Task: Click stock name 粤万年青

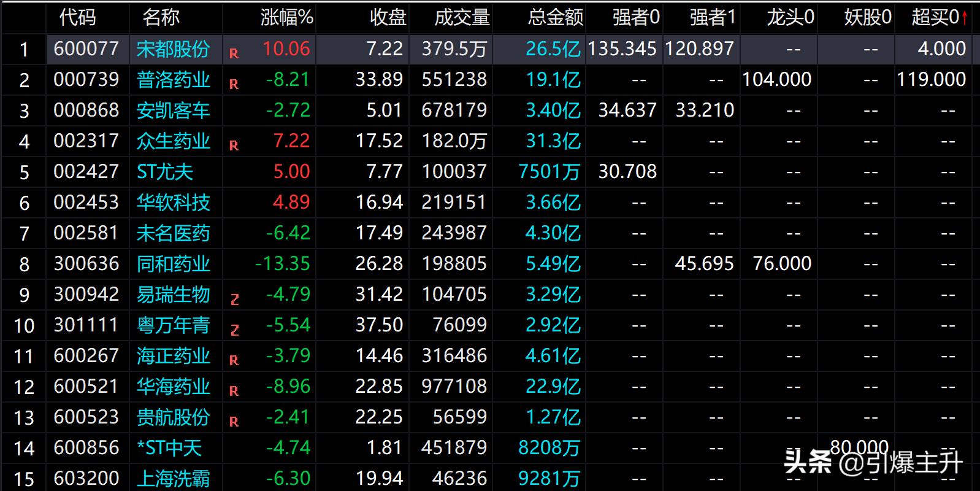Action: 174,325
